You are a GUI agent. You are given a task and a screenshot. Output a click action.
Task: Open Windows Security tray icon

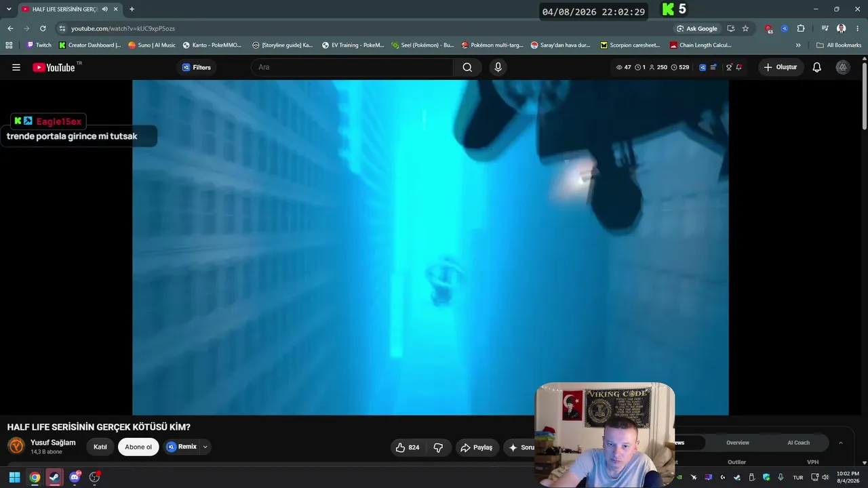point(766,477)
